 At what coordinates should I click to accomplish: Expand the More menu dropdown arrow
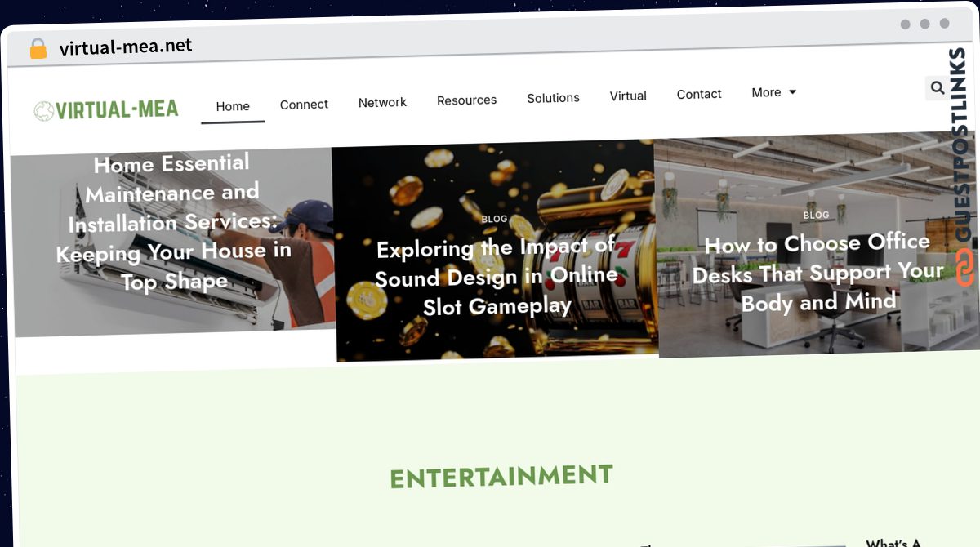tap(792, 92)
